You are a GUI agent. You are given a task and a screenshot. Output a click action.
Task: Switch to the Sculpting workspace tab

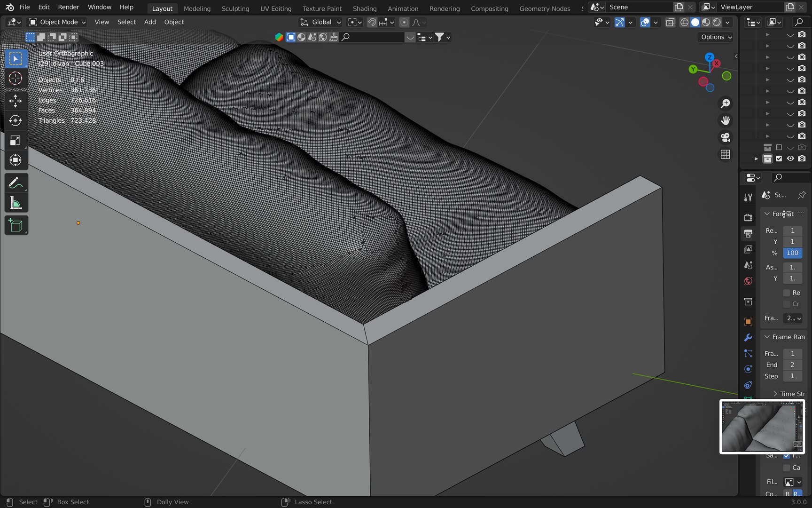click(x=235, y=8)
